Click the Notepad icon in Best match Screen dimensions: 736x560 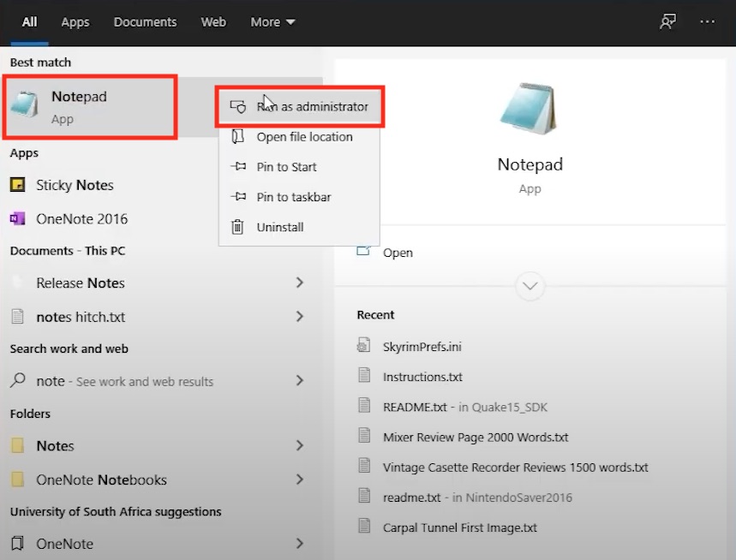pos(26,106)
